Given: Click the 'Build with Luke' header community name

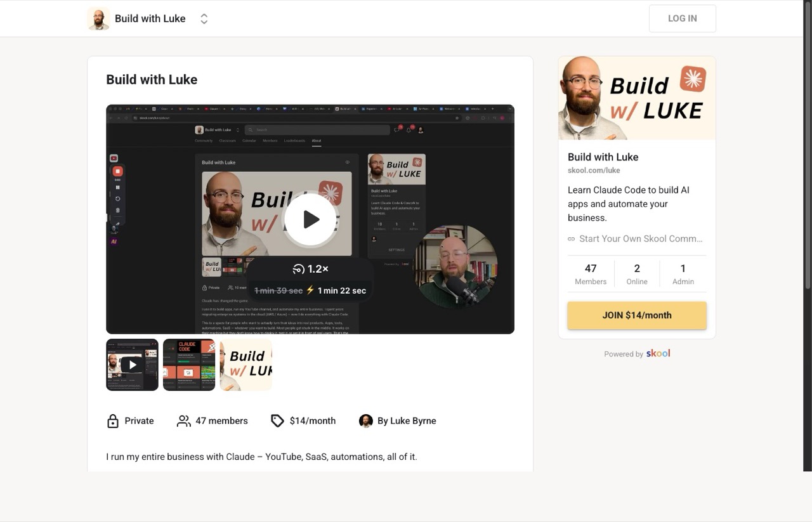Looking at the screenshot, I should coord(150,19).
